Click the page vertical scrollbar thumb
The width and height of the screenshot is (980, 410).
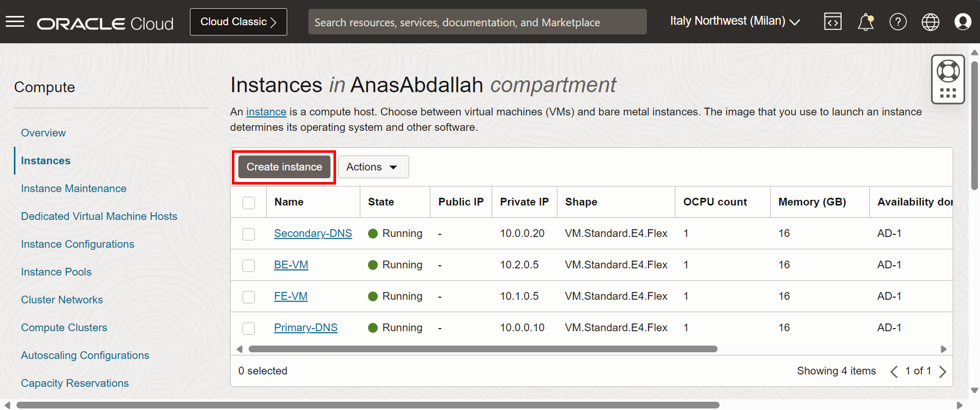click(974, 125)
